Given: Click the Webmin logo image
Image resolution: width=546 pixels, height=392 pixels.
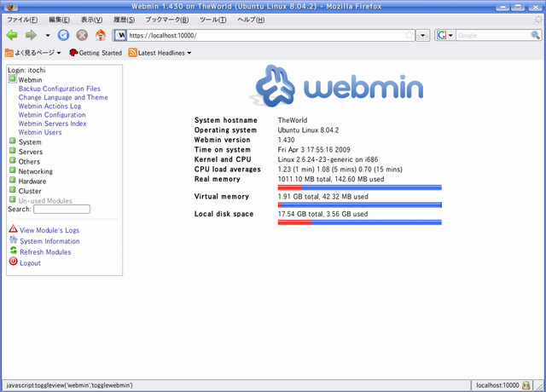Looking at the screenshot, I should [336, 85].
